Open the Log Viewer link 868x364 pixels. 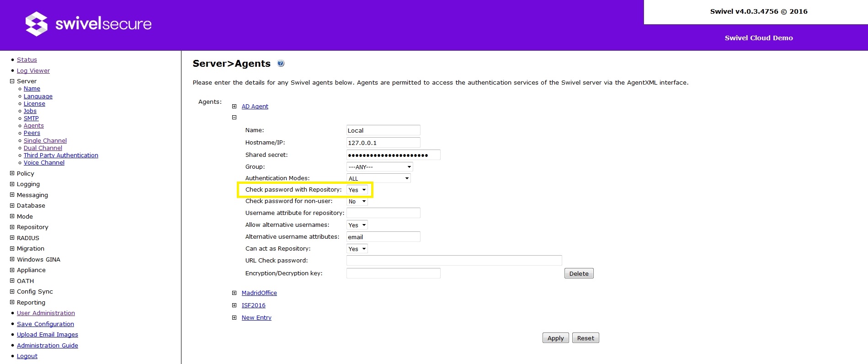33,71
